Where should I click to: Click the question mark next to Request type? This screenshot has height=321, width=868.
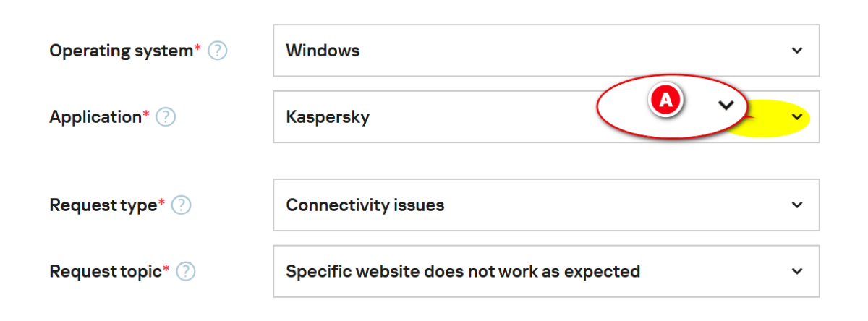coord(182,205)
